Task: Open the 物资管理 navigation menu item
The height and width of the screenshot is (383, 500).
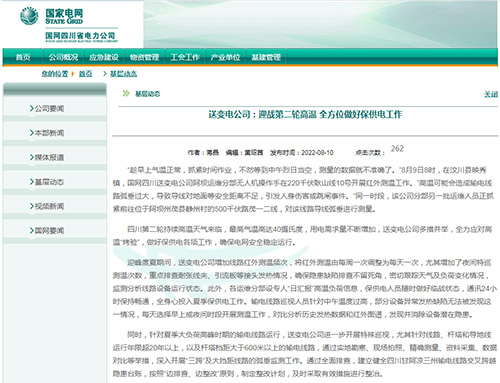Action: point(144,57)
